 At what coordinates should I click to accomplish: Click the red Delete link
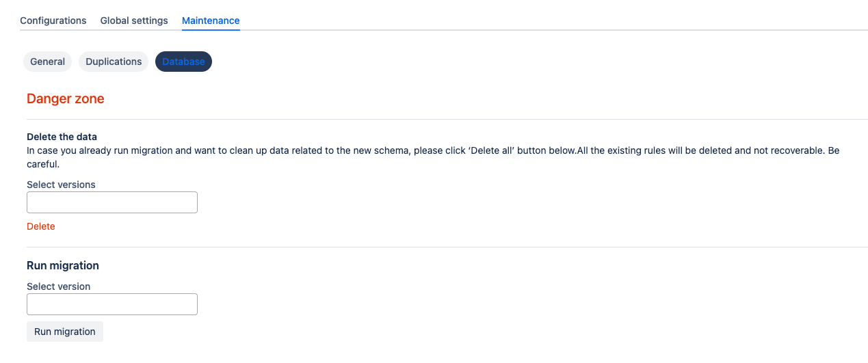(41, 226)
